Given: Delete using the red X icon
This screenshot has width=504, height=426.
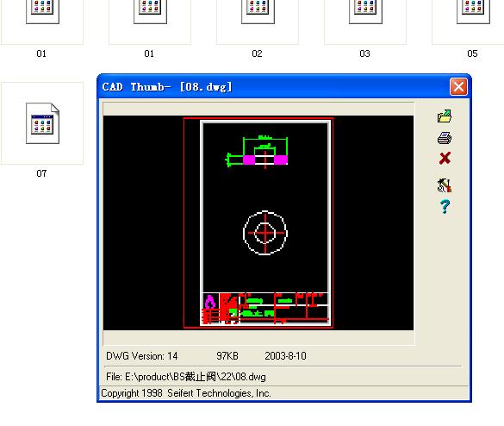Looking at the screenshot, I should (x=445, y=159).
